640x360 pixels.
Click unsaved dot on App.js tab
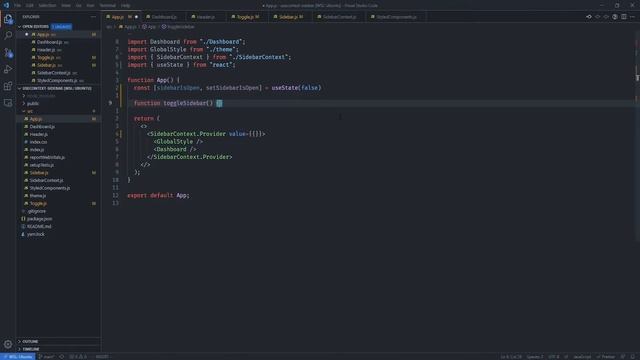coord(136,17)
